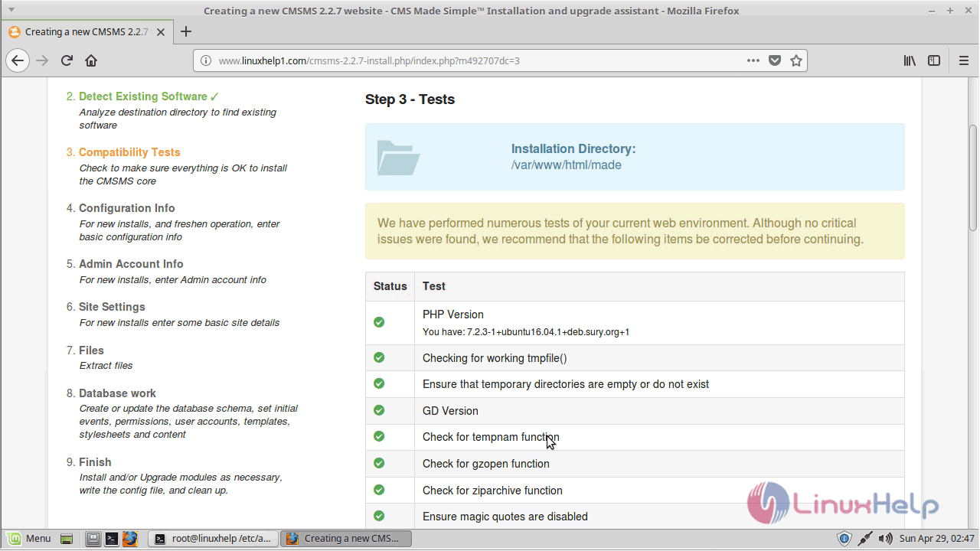
Task: Click green status icon for ziparchive function
Action: [x=379, y=490]
